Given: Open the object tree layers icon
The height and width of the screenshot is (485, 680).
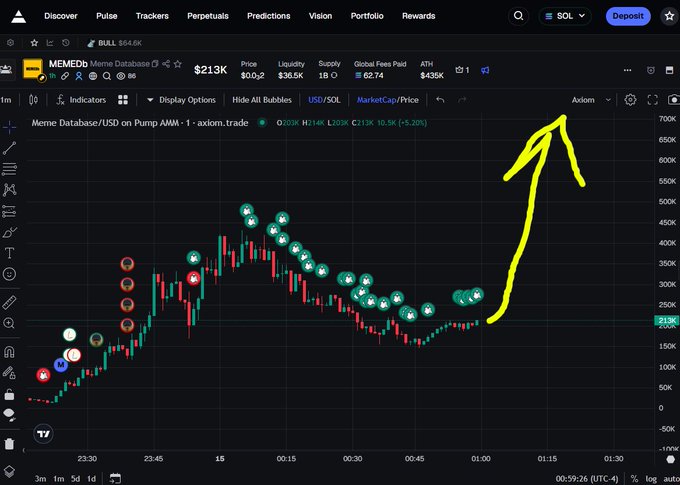Looking at the screenshot, I should (9, 472).
